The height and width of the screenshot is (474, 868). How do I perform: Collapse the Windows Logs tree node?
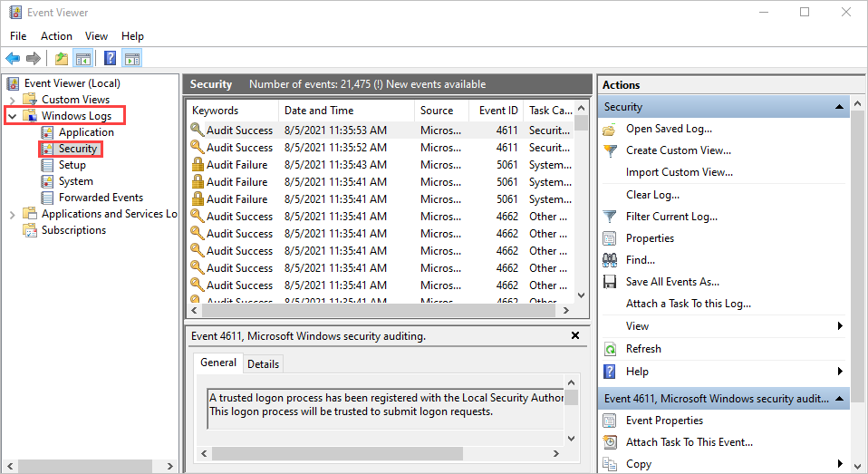click(x=12, y=116)
